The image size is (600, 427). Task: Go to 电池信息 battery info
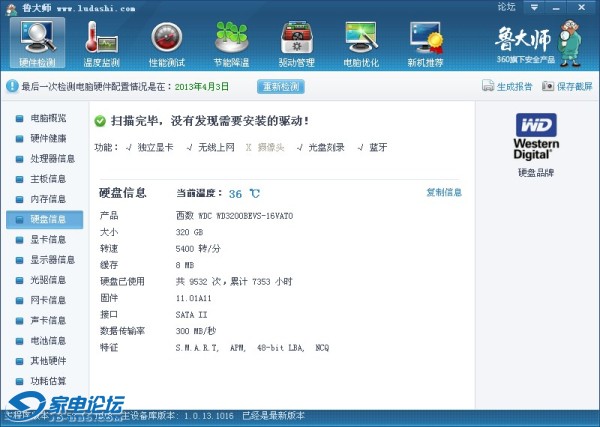[x=46, y=341]
